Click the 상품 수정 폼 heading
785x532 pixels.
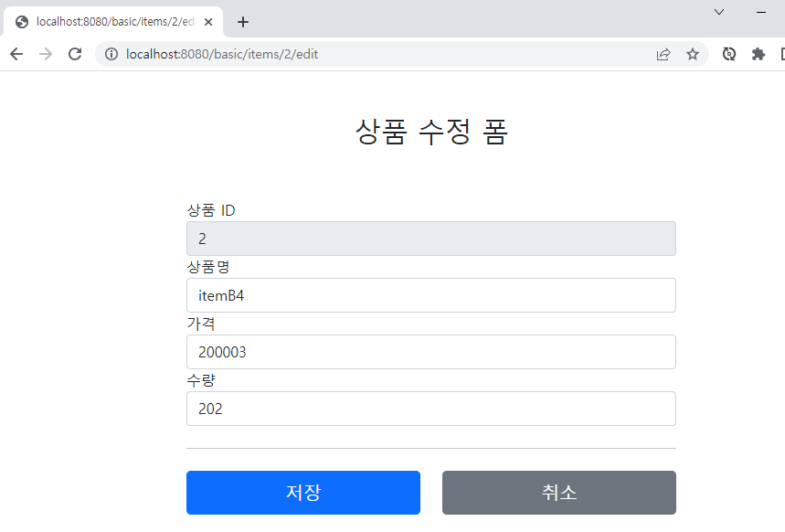click(x=431, y=132)
